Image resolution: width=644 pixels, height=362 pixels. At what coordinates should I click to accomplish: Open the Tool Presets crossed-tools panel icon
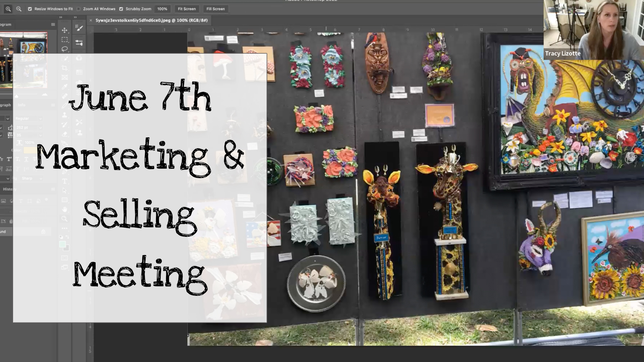(79, 122)
